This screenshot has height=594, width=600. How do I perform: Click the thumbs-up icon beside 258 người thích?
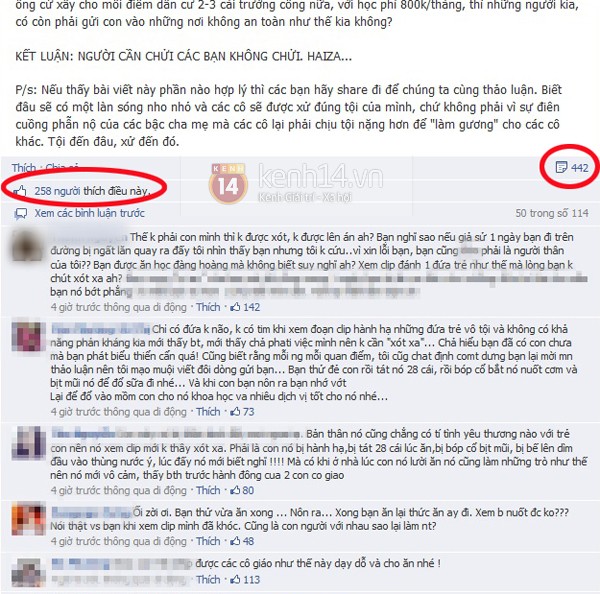pos(20,190)
